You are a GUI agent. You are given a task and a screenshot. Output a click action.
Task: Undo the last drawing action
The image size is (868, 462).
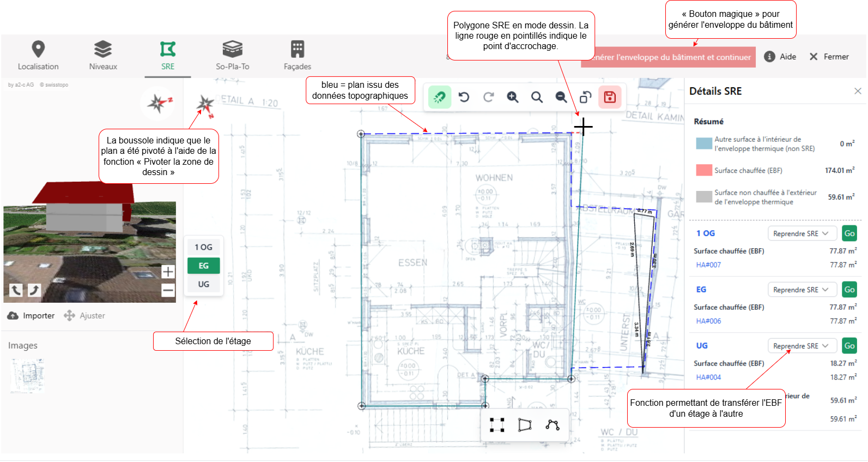coord(464,97)
